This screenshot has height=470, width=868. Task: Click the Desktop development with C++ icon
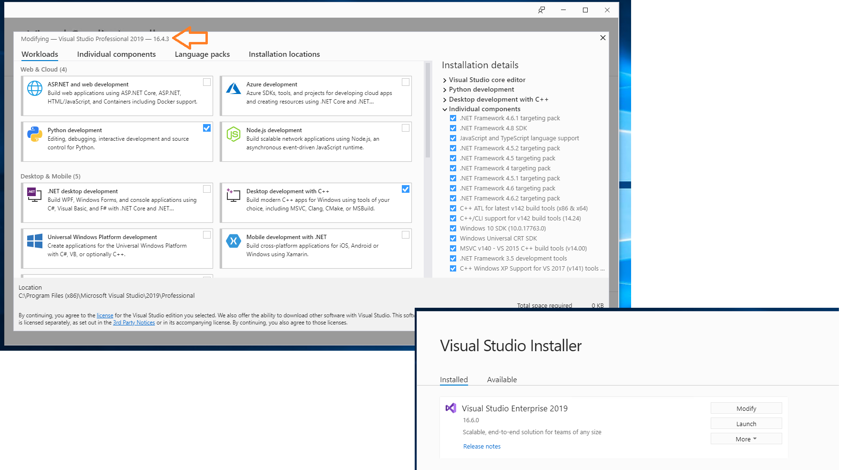point(234,195)
